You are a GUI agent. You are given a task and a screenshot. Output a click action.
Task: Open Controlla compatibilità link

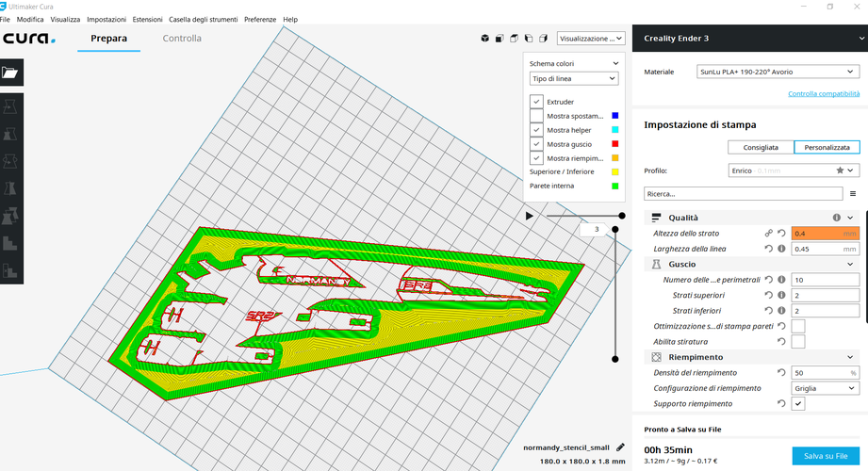[824, 93]
